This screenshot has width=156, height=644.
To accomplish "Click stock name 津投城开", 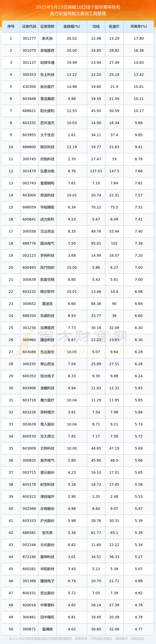I will click(47, 496).
